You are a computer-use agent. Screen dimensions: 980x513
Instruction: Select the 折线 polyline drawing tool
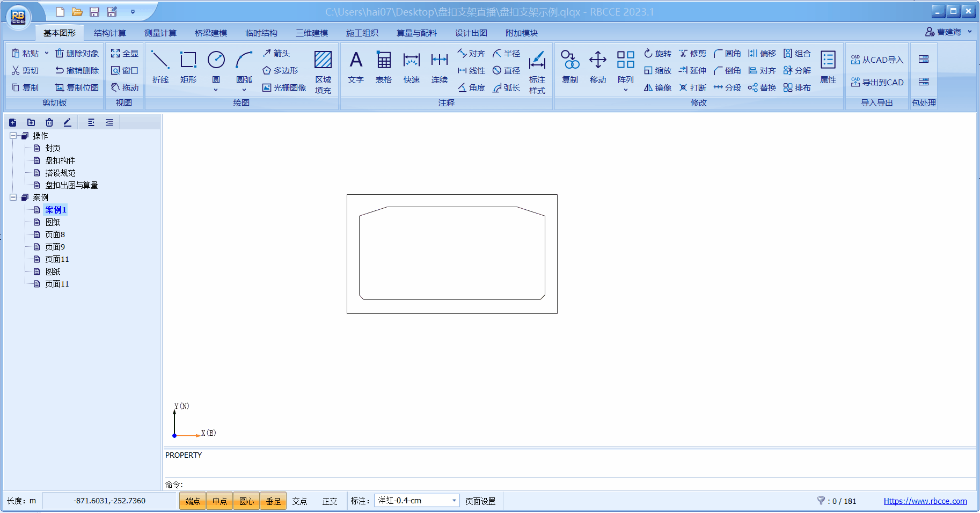160,67
